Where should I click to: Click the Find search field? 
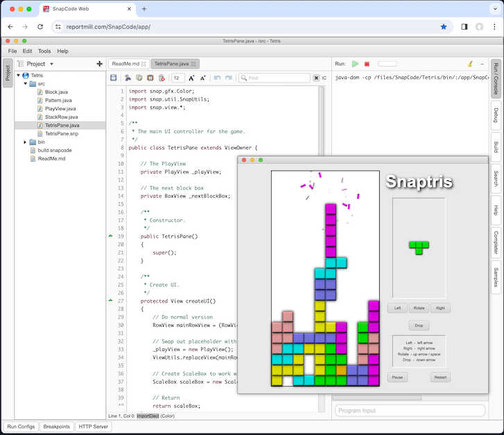tap(275, 78)
